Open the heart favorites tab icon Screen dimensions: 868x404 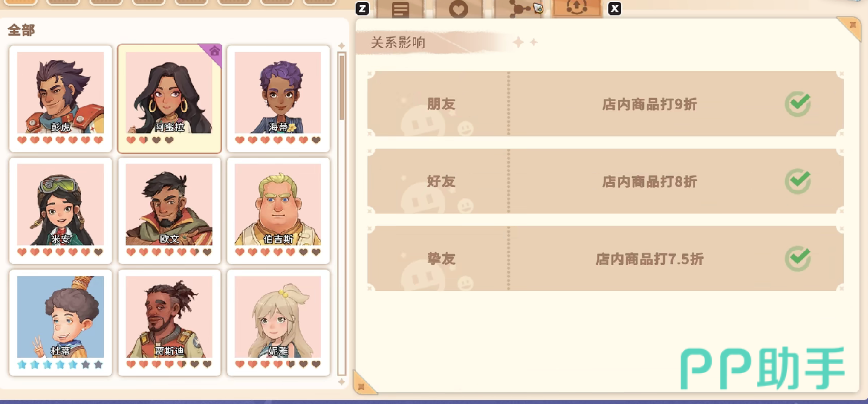coord(458,9)
